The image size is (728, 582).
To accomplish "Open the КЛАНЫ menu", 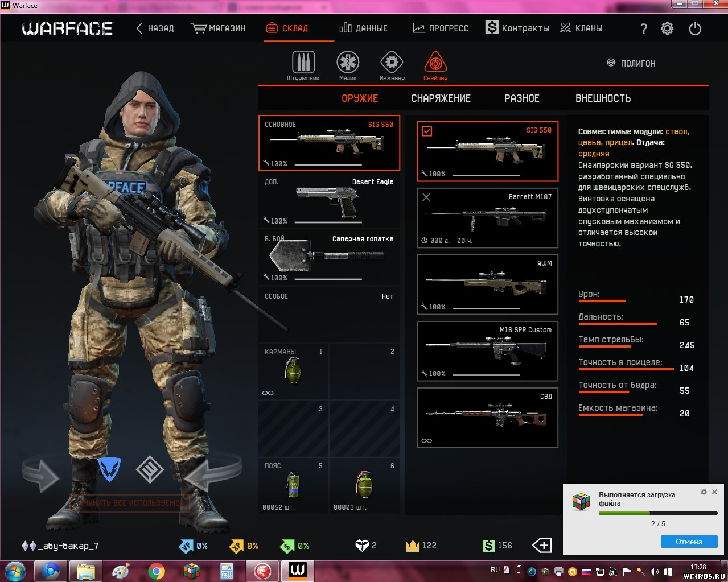I will [x=582, y=28].
